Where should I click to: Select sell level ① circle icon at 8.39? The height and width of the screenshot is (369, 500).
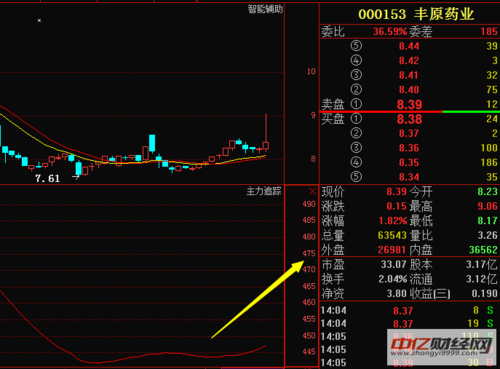[x=356, y=104]
